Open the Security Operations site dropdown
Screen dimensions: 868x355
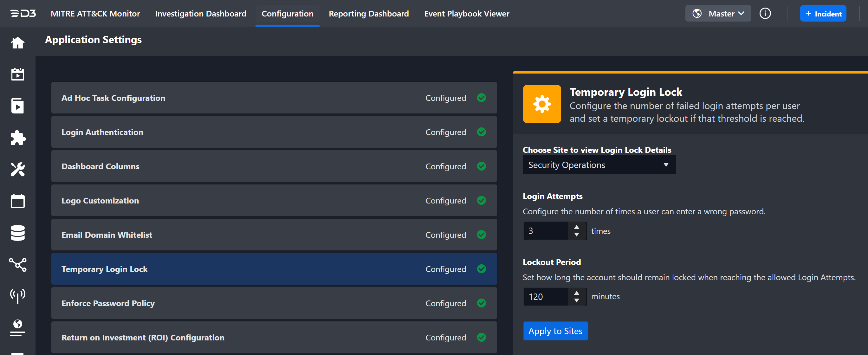tap(599, 165)
